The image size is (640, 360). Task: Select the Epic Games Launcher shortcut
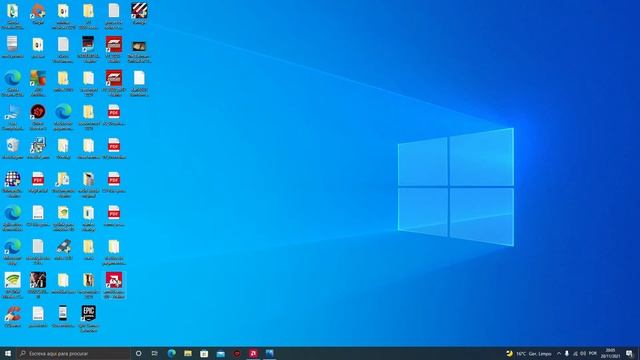point(89,313)
